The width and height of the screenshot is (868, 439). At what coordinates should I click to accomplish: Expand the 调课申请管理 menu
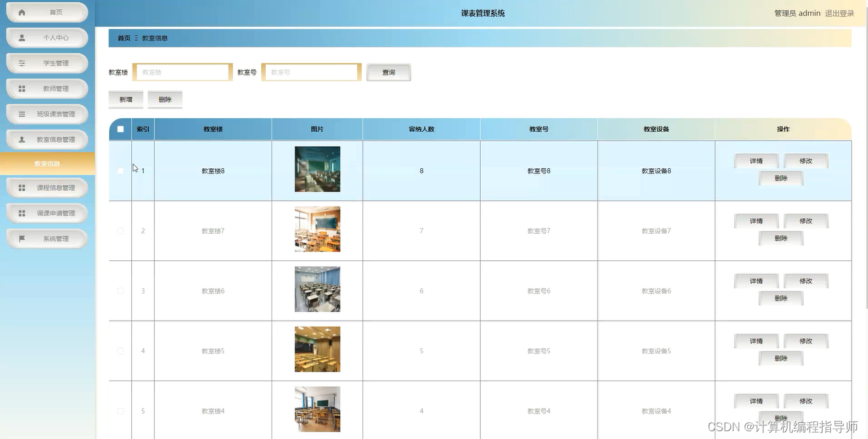[47, 213]
